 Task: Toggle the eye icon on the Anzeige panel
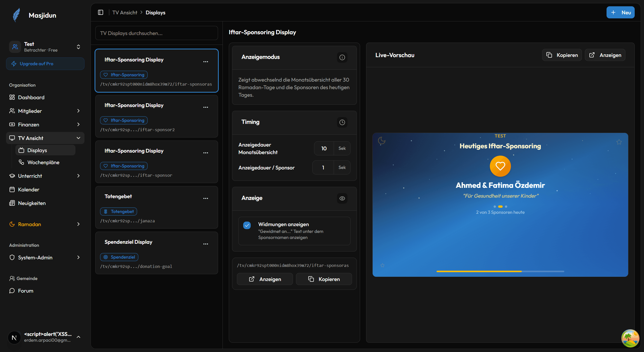click(x=342, y=198)
